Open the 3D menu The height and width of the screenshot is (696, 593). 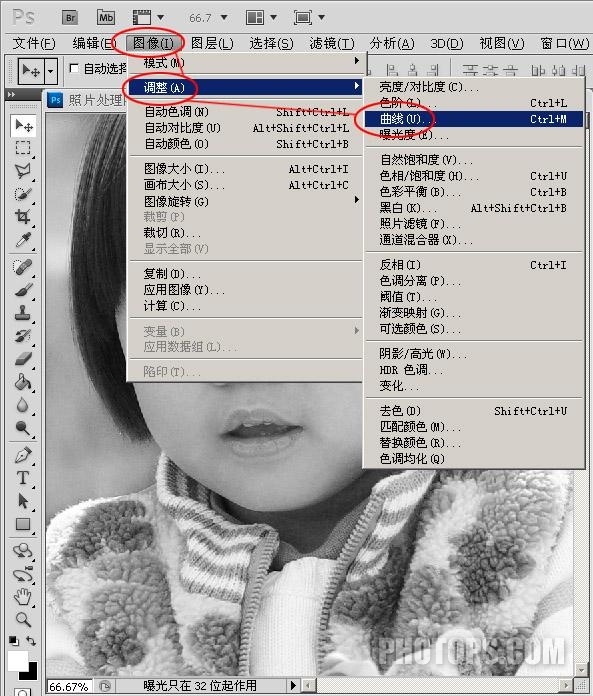pyautogui.click(x=447, y=44)
